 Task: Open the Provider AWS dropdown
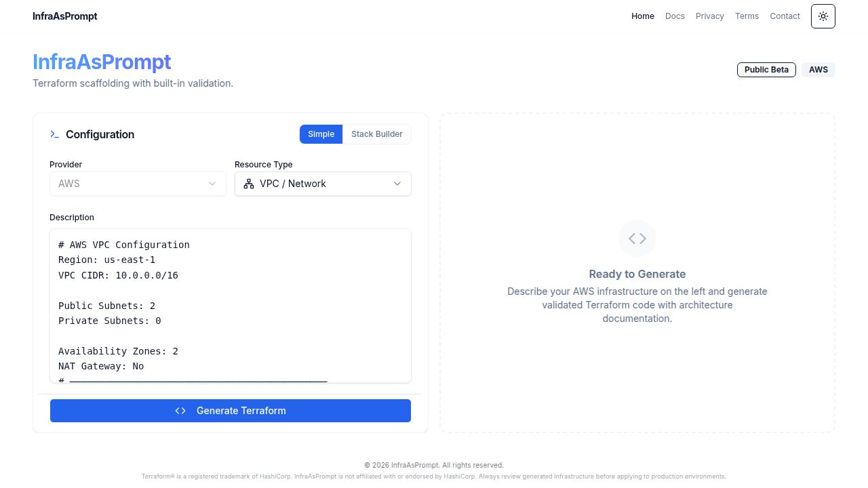[138, 184]
